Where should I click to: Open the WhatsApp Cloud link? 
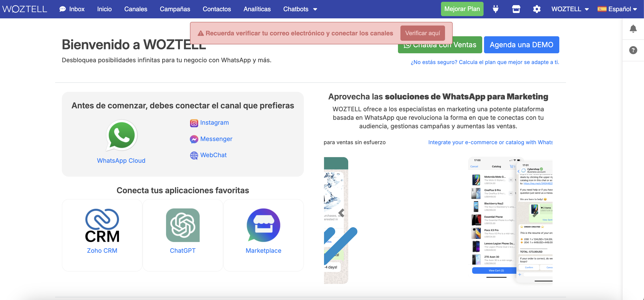pos(121,161)
